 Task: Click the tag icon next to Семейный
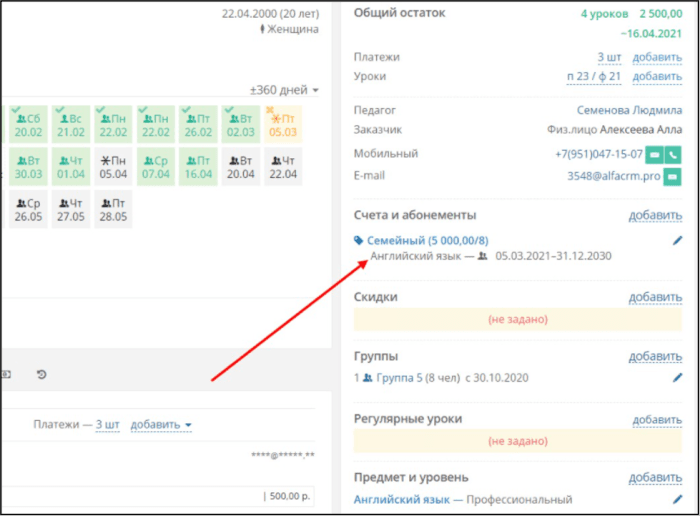point(358,241)
